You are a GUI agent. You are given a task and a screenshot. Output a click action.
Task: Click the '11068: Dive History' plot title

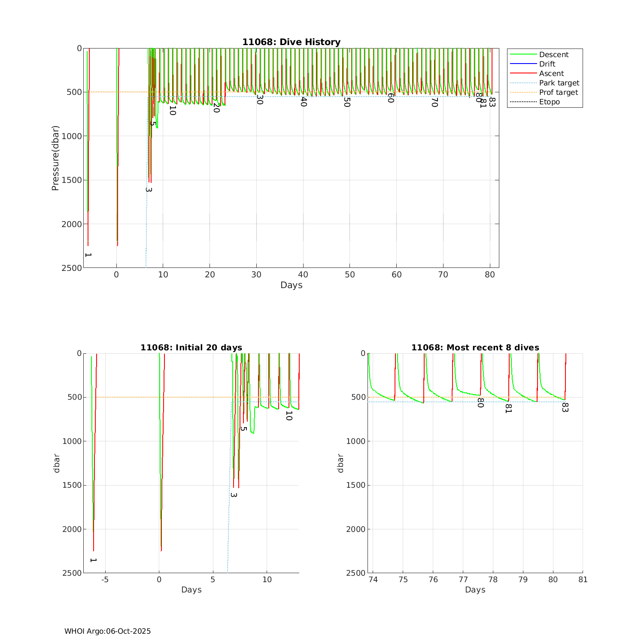pyautogui.click(x=291, y=42)
